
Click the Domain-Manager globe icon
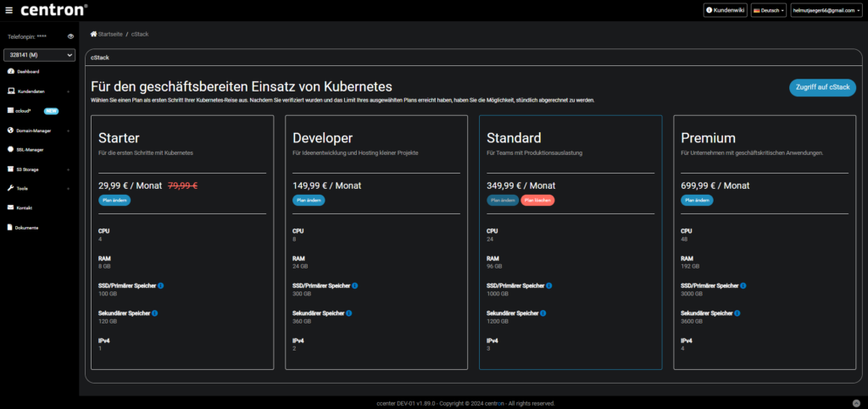click(10, 130)
